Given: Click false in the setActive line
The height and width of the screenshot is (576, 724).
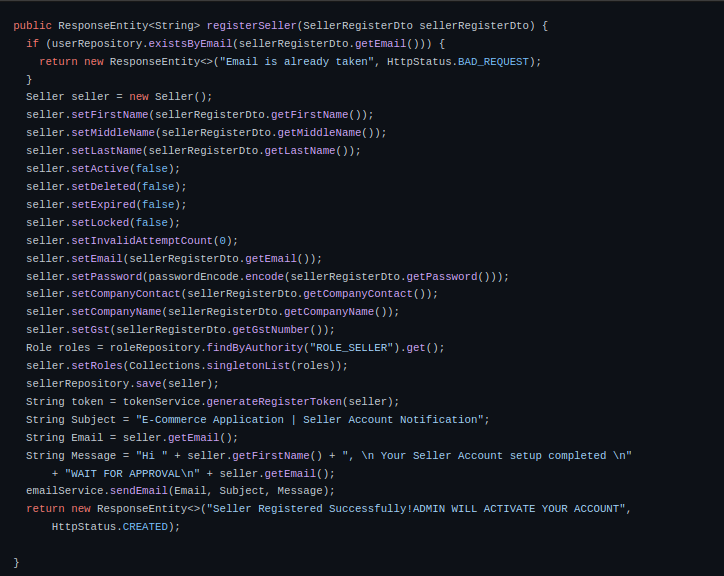Looking at the screenshot, I should point(151,169).
